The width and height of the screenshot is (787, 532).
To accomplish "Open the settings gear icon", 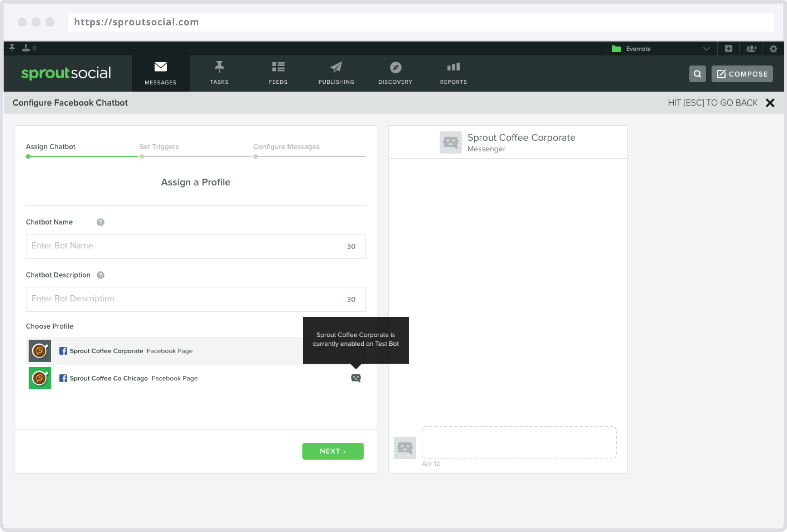I will (773, 49).
